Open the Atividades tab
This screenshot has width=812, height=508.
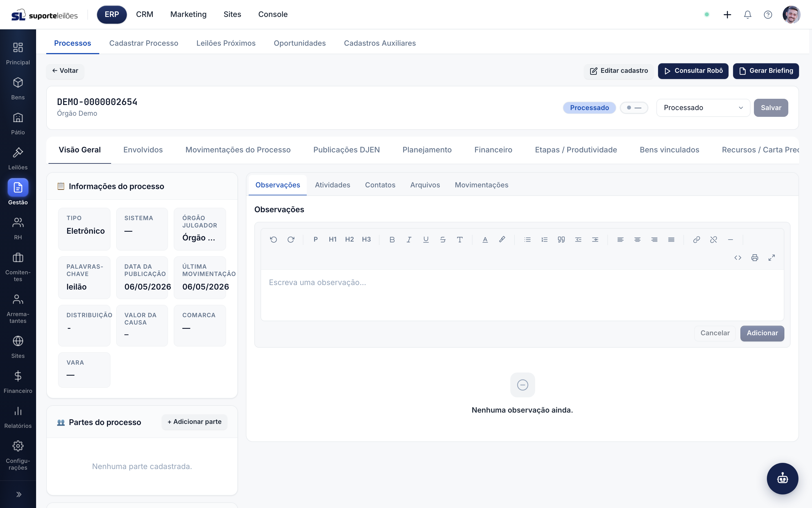(x=332, y=185)
